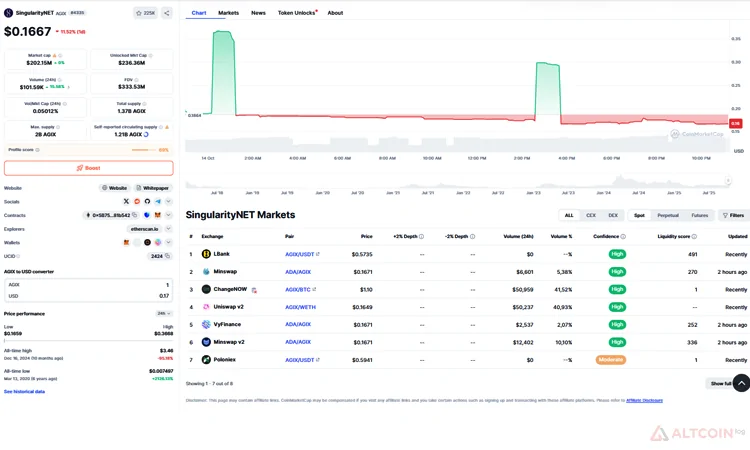
Task: Click the info icon beside Liquidity score header
Action: pos(694,236)
